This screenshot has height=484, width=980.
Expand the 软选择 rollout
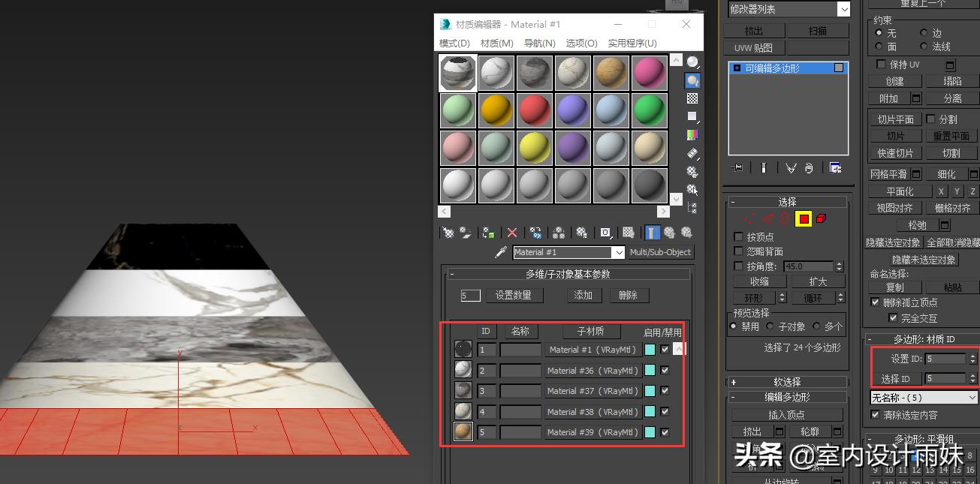786,381
